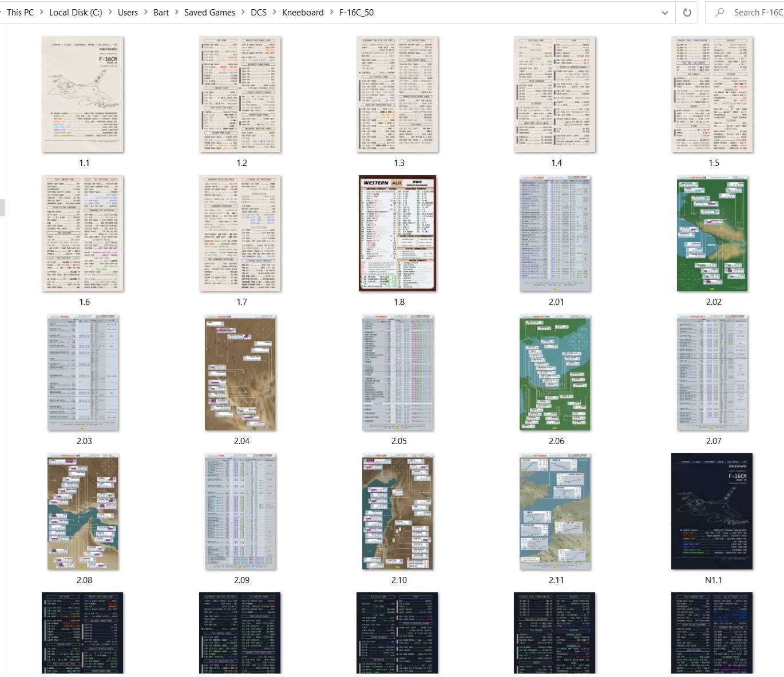784x677 pixels.
Task: Click the file name label N1.1
Action: point(714,580)
